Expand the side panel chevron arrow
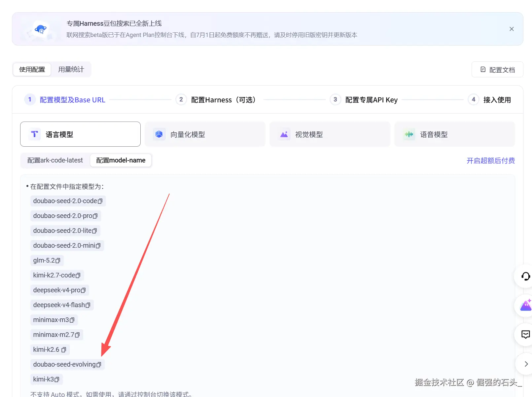 pyautogui.click(x=526, y=364)
